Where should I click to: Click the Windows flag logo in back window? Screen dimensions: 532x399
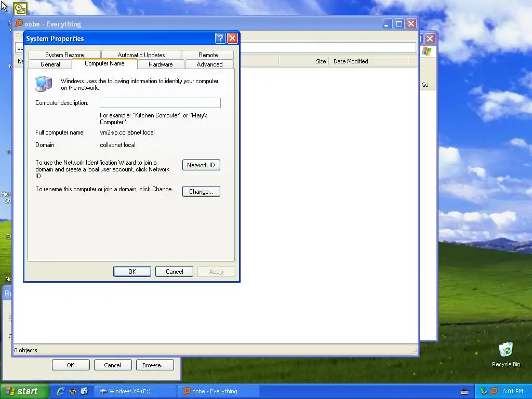point(427,51)
